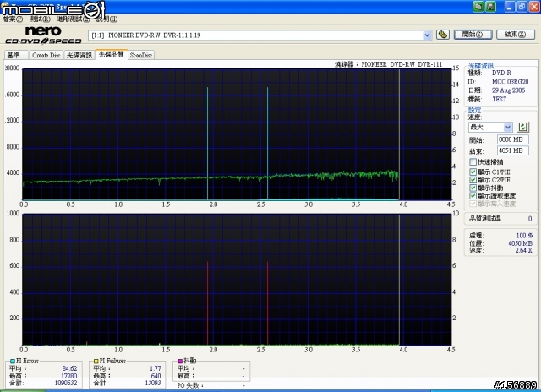Click the 2.64 X speed value
The height and width of the screenshot is (392, 541).
(x=523, y=250)
